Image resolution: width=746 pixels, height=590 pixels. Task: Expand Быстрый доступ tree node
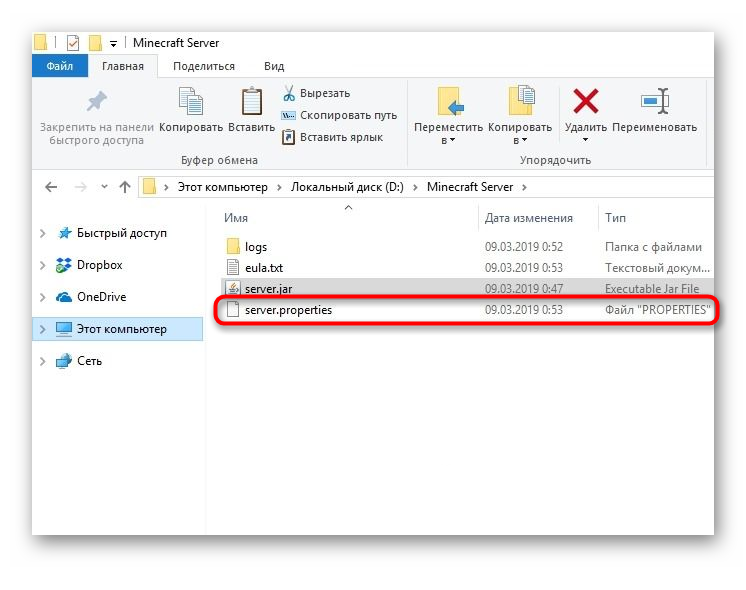click(x=43, y=233)
